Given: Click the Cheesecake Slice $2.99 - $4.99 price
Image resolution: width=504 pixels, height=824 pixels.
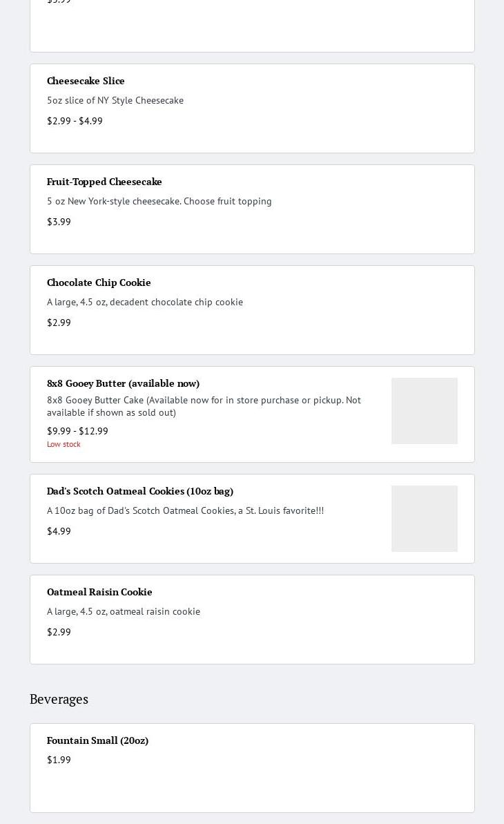Looking at the screenshot, I should pyautogui.click(x=75, y=121).
